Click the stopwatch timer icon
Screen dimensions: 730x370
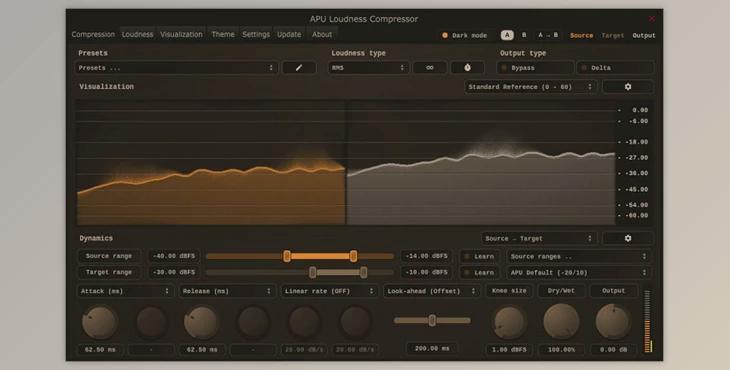(x=467, y=68)
